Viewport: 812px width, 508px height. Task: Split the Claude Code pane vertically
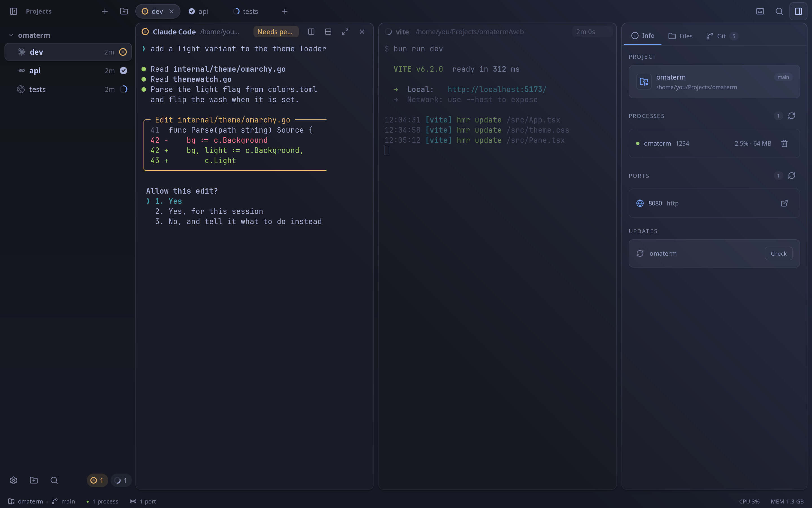(x=311, y=32)
